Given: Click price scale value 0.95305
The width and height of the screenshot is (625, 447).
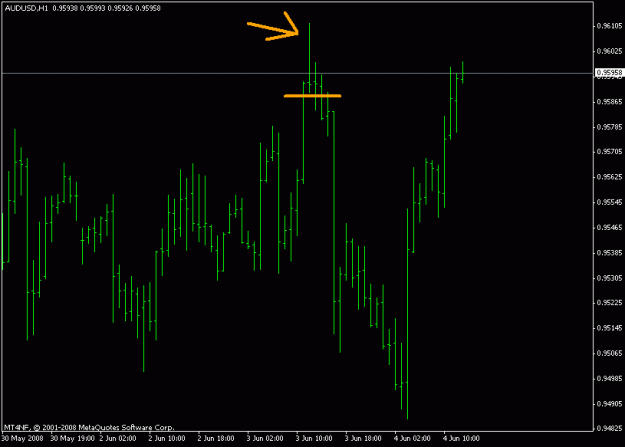Looking at the screenshot, I should pyautogui.click(x=609, y=278).
